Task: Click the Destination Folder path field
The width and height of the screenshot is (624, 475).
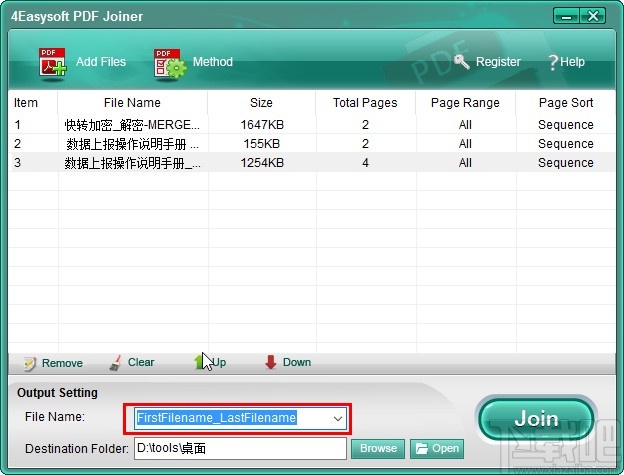Action: [240, 448]
